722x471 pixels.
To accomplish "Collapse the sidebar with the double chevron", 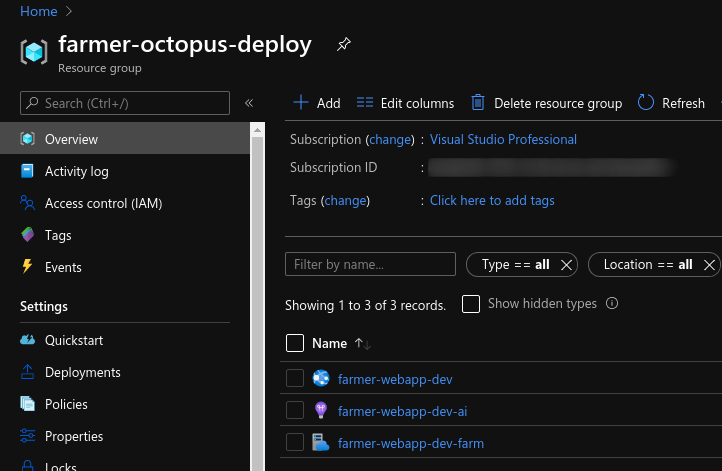I will [x=249, y=103].
